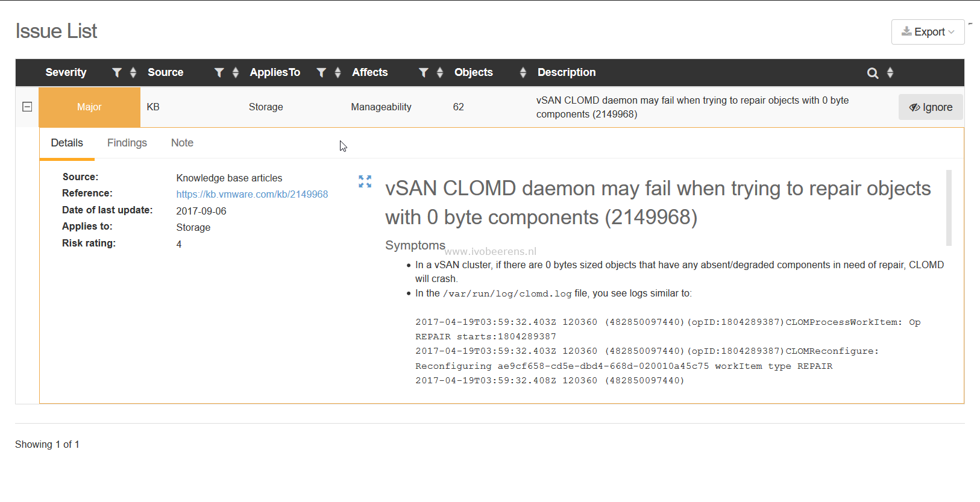This screenshot has width=980, height=502.
Task: Switch to the Details tab
Action: pyautogui.click(x=67, y=143)
